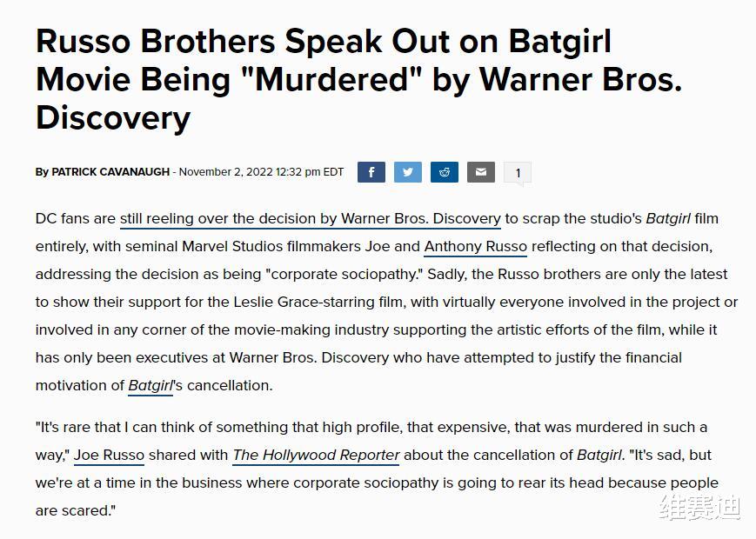Click the word "Murdered" in the headline

[331, 79]
